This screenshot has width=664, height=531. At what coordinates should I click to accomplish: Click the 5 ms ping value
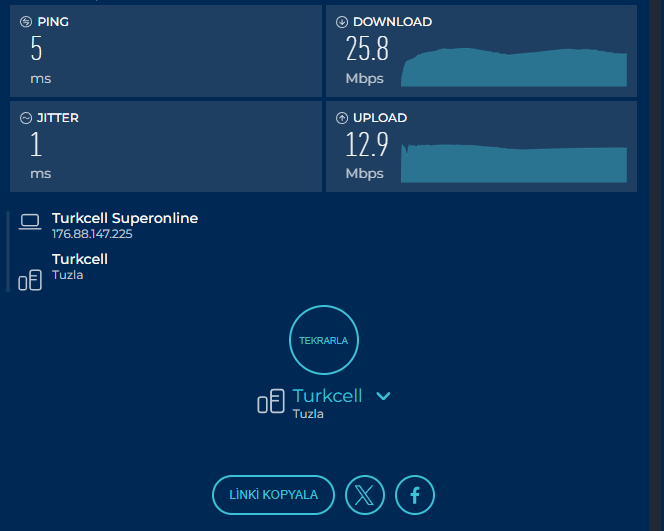pos(36,48)
